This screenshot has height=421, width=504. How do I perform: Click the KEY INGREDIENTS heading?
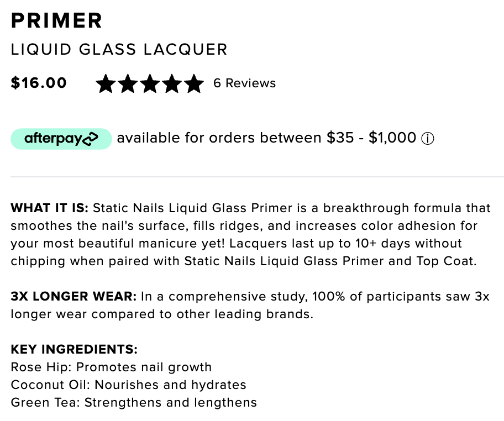click(x=74, y=349)
